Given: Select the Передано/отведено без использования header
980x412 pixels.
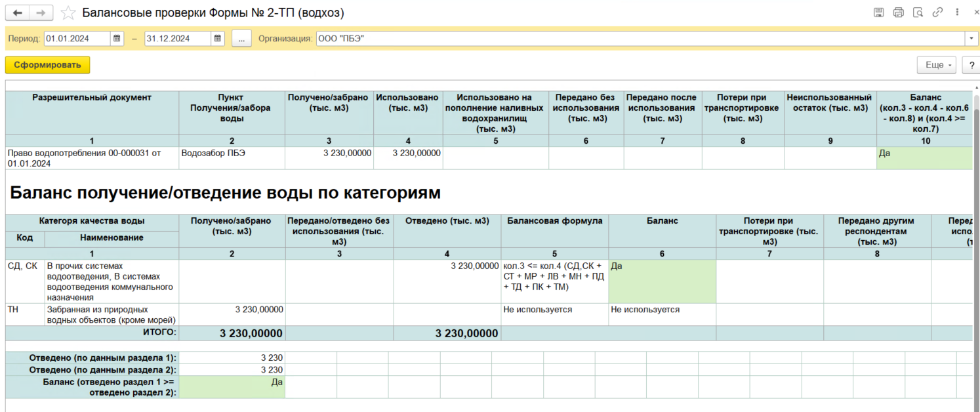Looking at the screenshot, I should click(x=339, y=231).
